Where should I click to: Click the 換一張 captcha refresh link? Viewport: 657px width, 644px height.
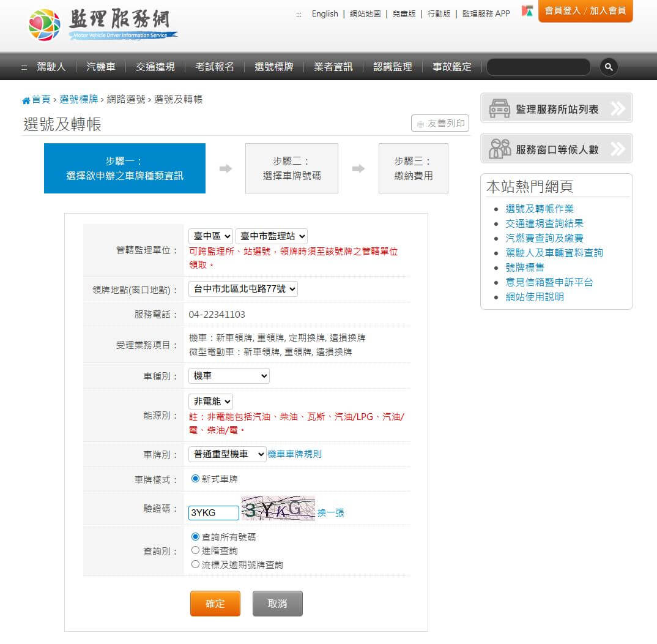click(x=331, y=512)
